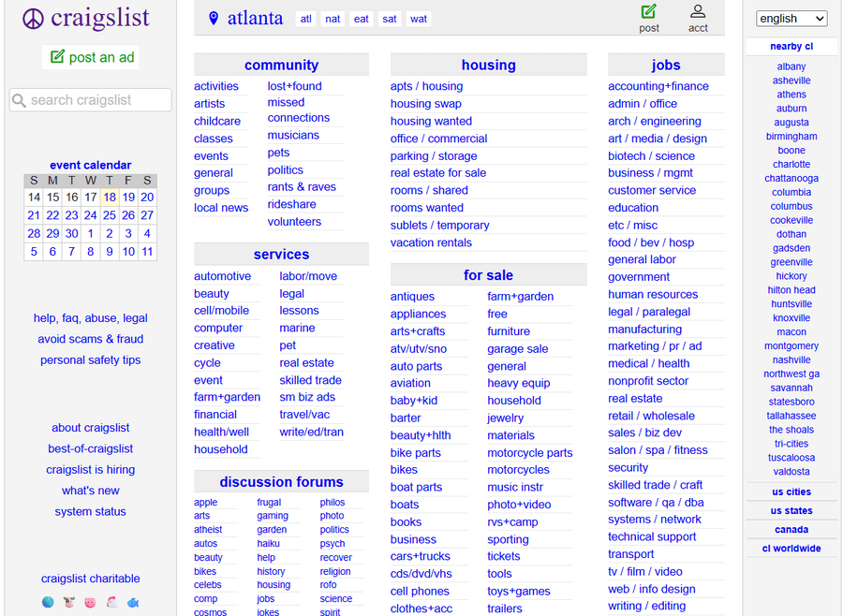This screenshot has height=616, width=843.
Task: Browse garage sale listings
Action: (517, 349)
